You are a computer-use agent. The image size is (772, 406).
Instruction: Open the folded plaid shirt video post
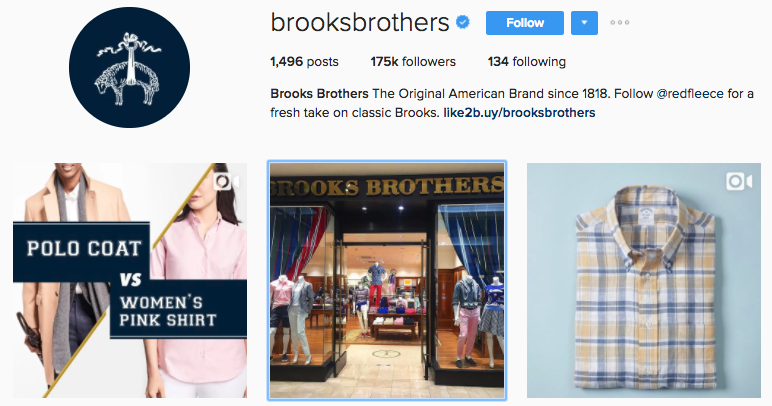point(643,280)
